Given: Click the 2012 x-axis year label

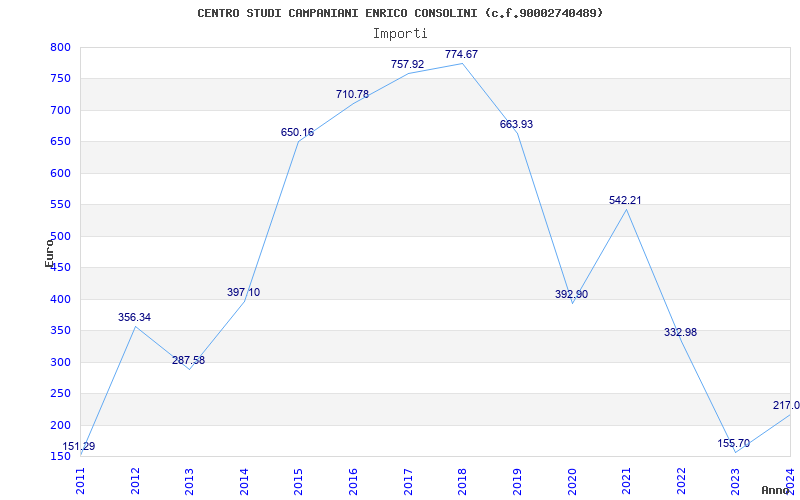Looking at the screenshot, I should coord(135,481).
